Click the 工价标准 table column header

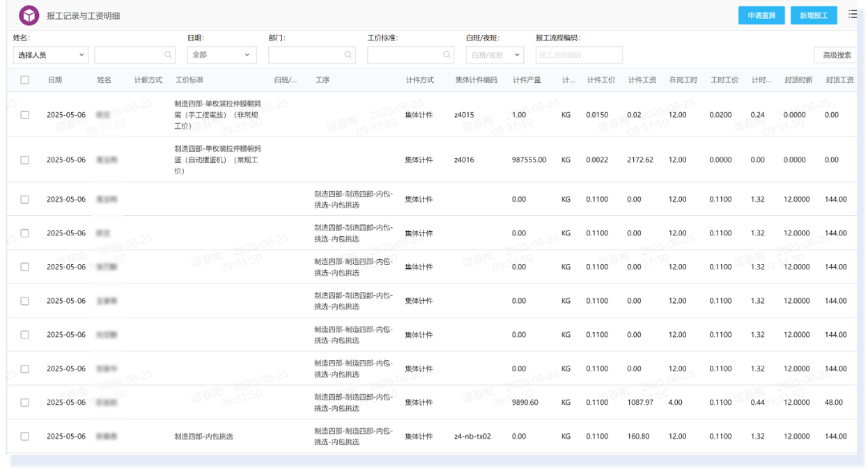tap(189, 80)
